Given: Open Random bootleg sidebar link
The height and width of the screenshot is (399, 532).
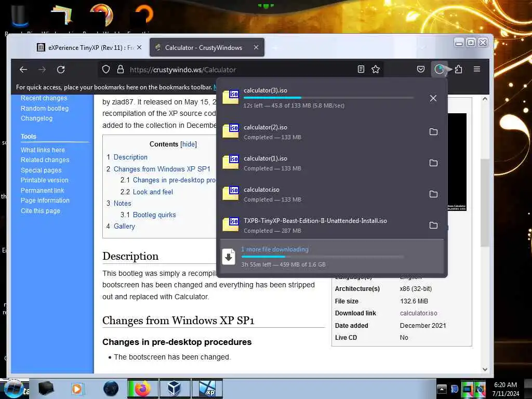Looking at the screenshot, I should (45, 109).
